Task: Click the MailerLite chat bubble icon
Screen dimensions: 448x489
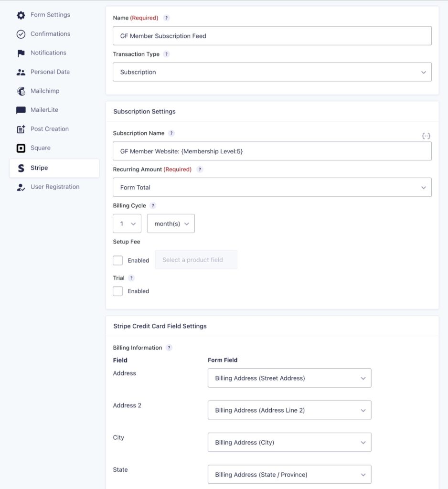Action: [x=21, y=110]
